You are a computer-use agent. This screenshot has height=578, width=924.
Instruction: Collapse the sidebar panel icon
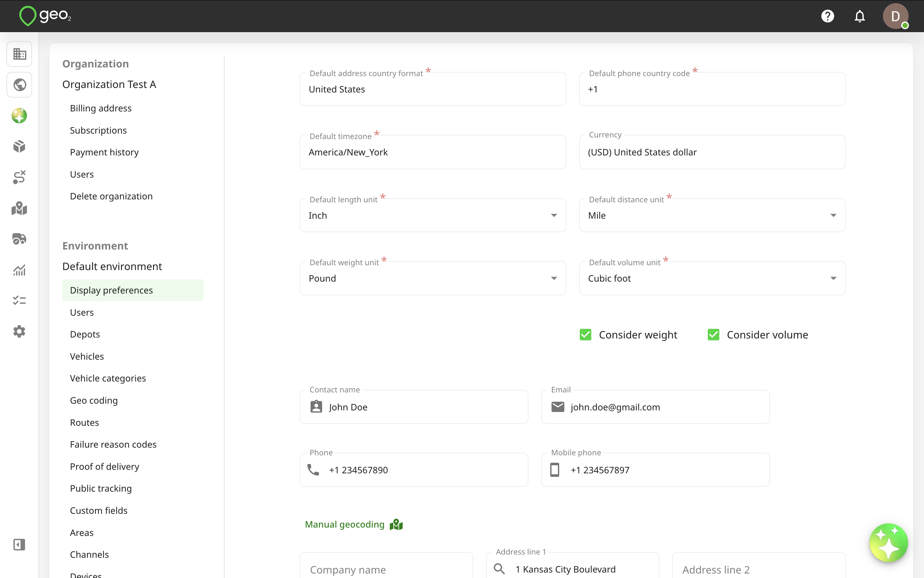click(20, 544)
